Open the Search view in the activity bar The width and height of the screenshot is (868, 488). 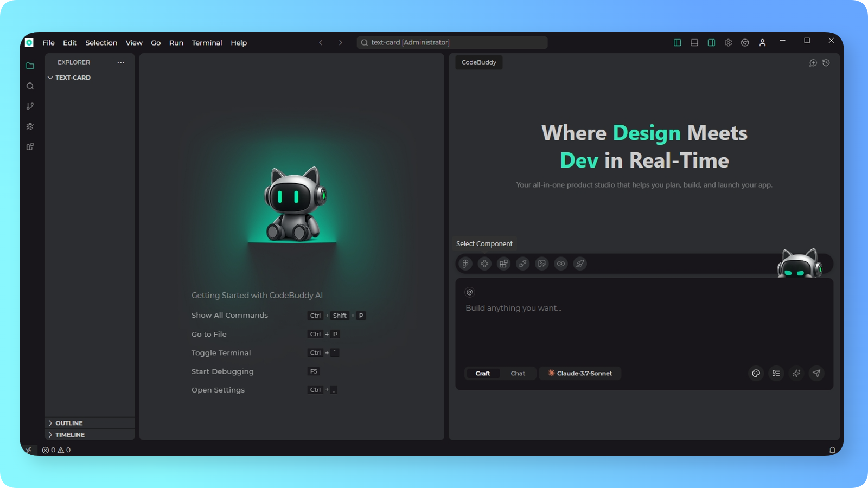[30, 86]
